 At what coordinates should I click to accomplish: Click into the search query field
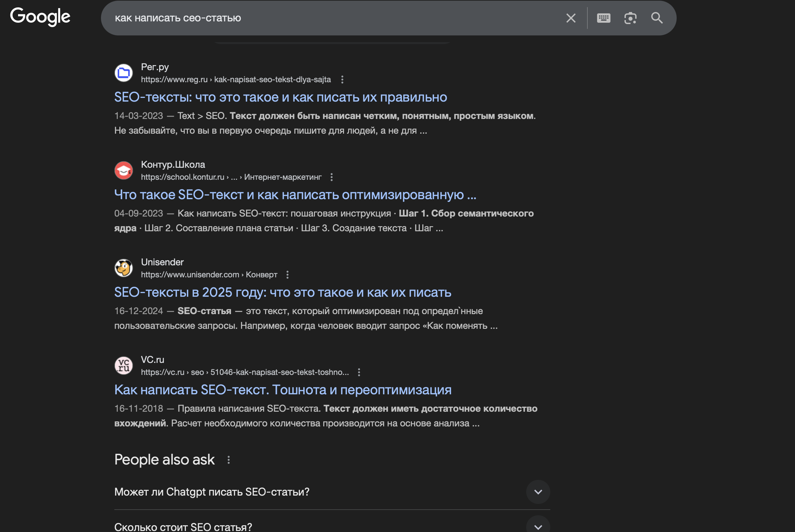(306, 18)
